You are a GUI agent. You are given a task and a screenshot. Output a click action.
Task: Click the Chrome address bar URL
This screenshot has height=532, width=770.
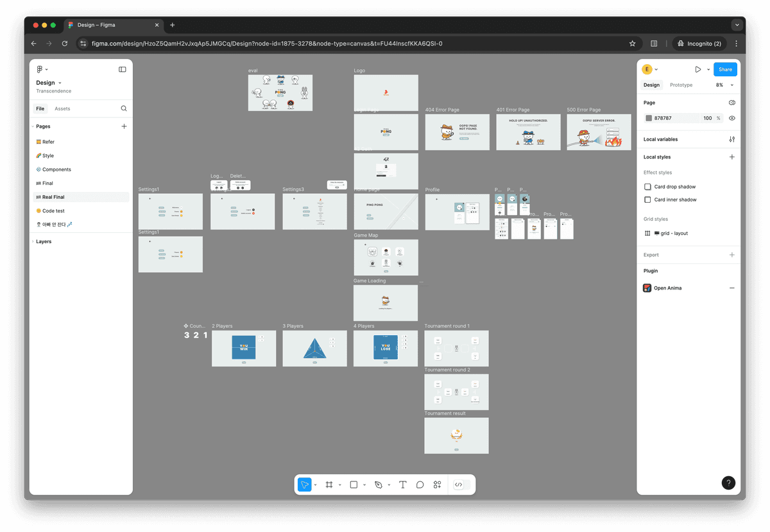pos(267,44)
